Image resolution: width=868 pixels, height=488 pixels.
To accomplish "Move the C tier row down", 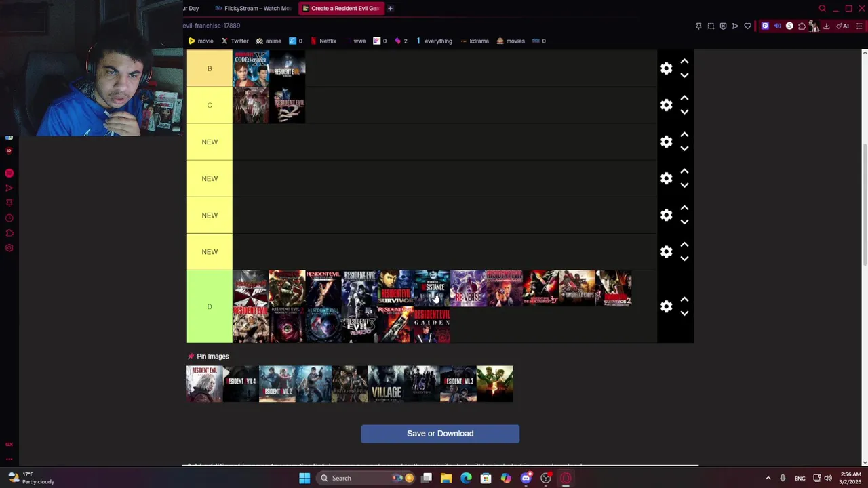I will pos(684,112).
